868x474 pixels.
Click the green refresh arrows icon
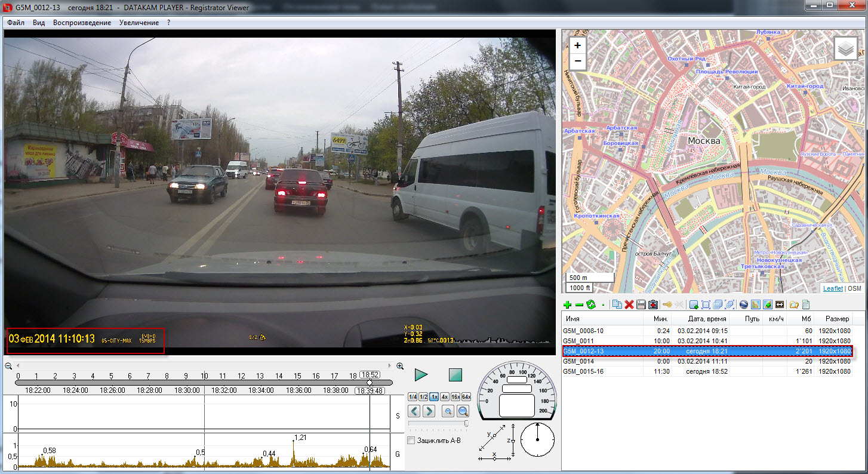591,305
